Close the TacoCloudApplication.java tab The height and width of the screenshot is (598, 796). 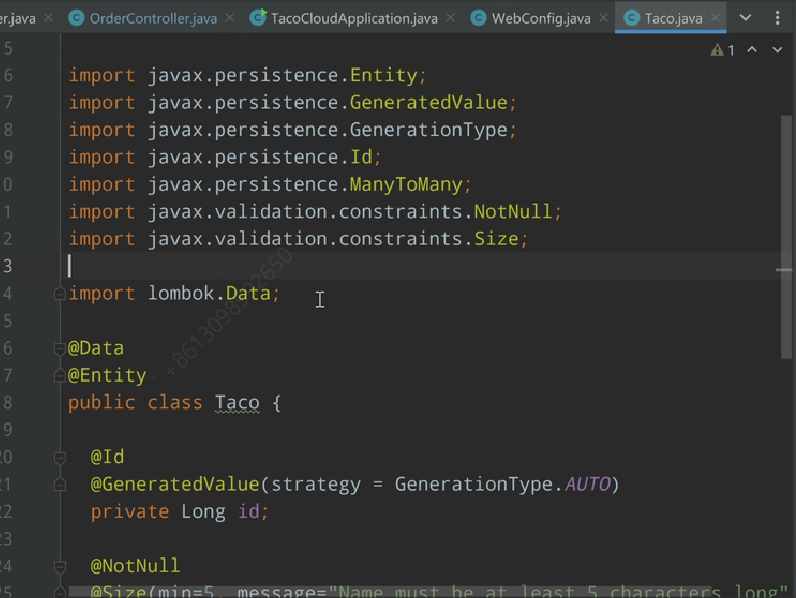450,18
